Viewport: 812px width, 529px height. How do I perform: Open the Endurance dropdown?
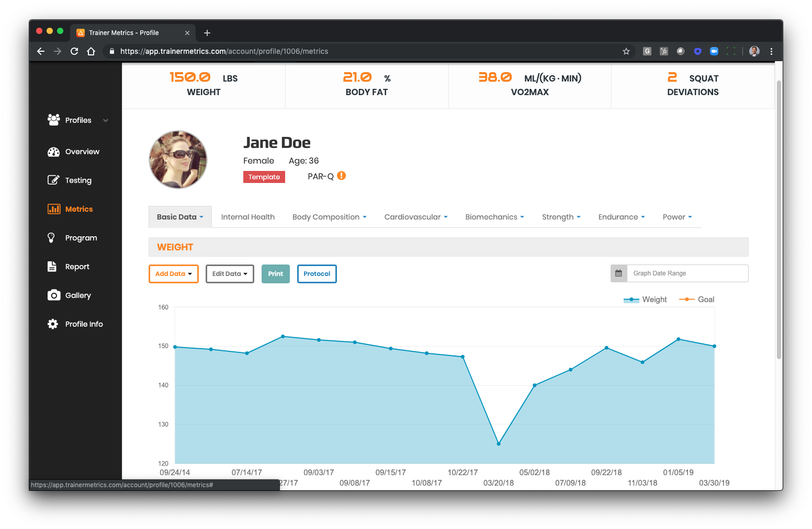[622, 217]
